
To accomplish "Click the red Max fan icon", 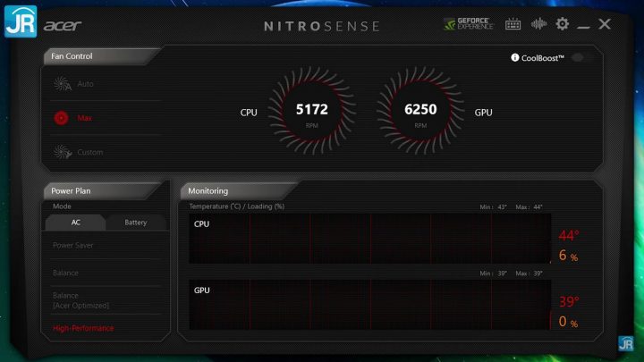I will tap(62, 118).
